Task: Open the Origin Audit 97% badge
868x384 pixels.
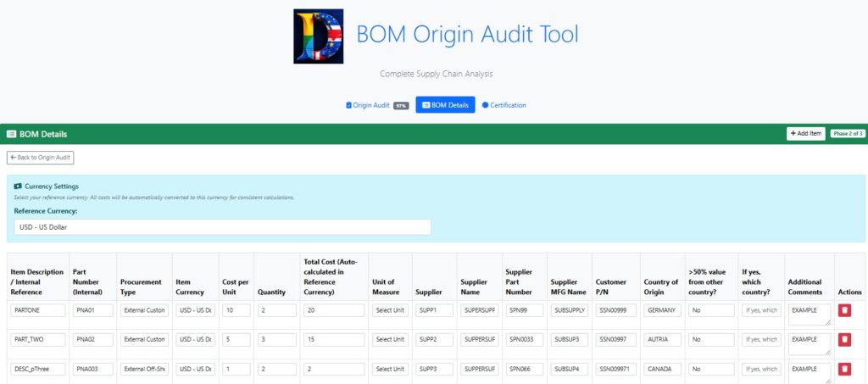Action: point(401,106)
